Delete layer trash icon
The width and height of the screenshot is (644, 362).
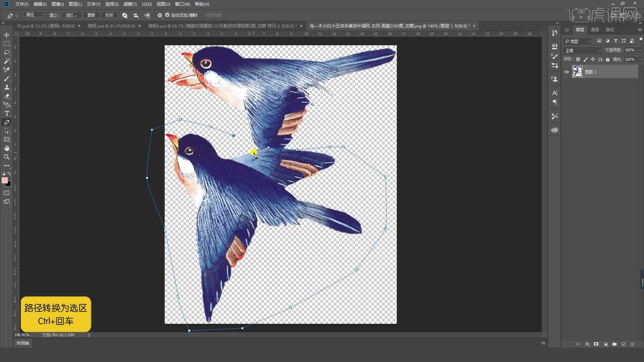[x=633, y=344]
